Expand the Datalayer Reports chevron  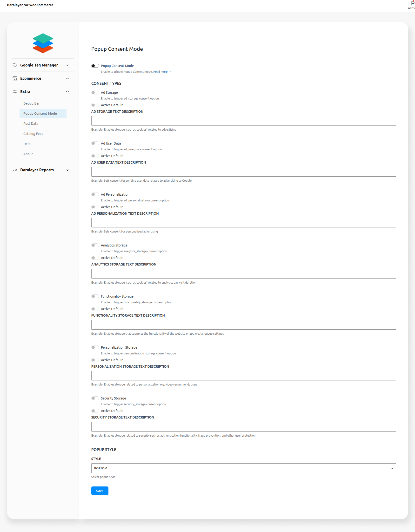pos(67,170)
